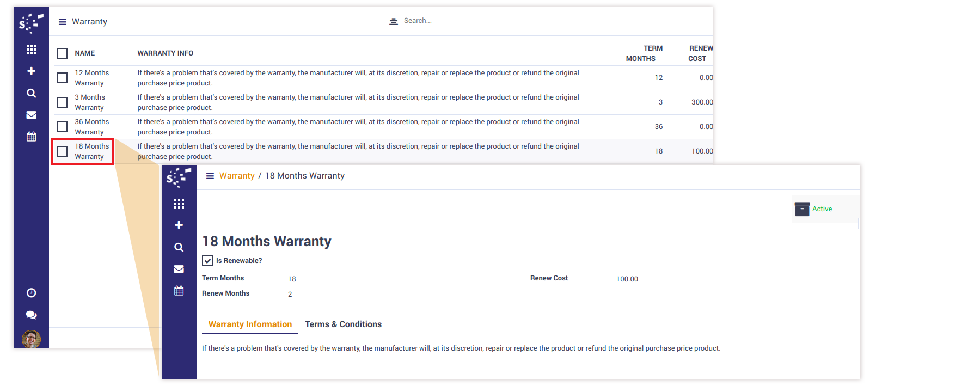980x392 pixels.
Task: Click the Warranty breadcrumb link
Action: pyautogui.click(x=237, y=176)
